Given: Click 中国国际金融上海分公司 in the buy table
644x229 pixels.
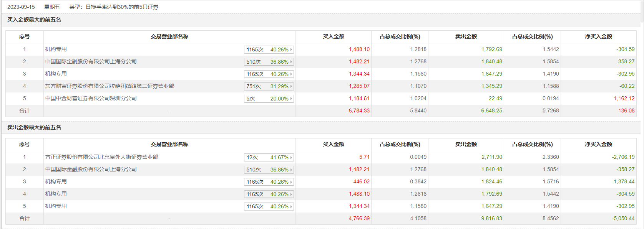Looking at the screenshot, I should 91,61.
